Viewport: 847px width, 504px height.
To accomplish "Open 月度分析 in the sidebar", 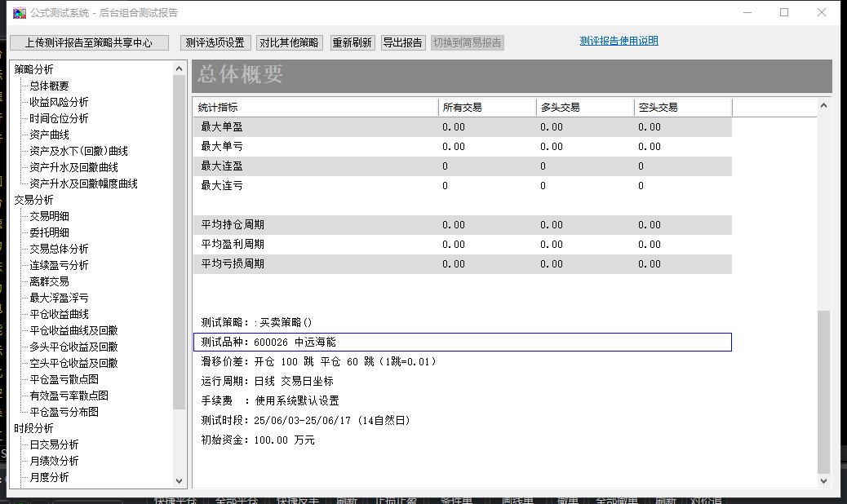I will [49, 477].
